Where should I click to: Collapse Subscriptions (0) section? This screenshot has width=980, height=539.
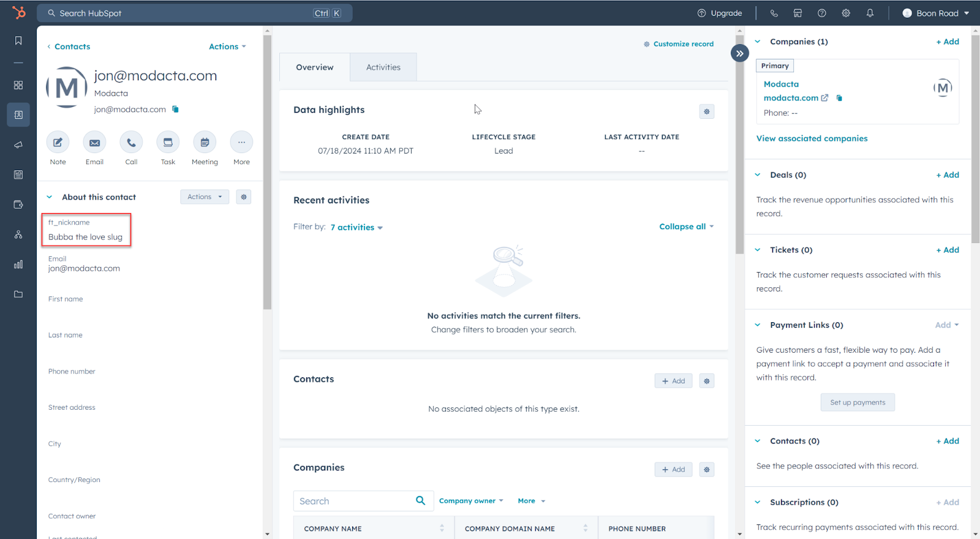(x=758, y=502)
